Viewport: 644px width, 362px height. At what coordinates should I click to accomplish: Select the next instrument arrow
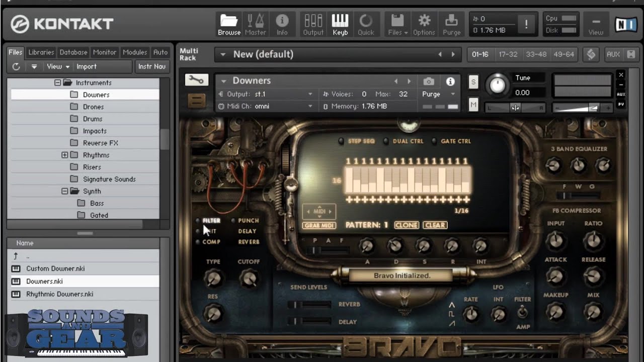pos(409,81)
